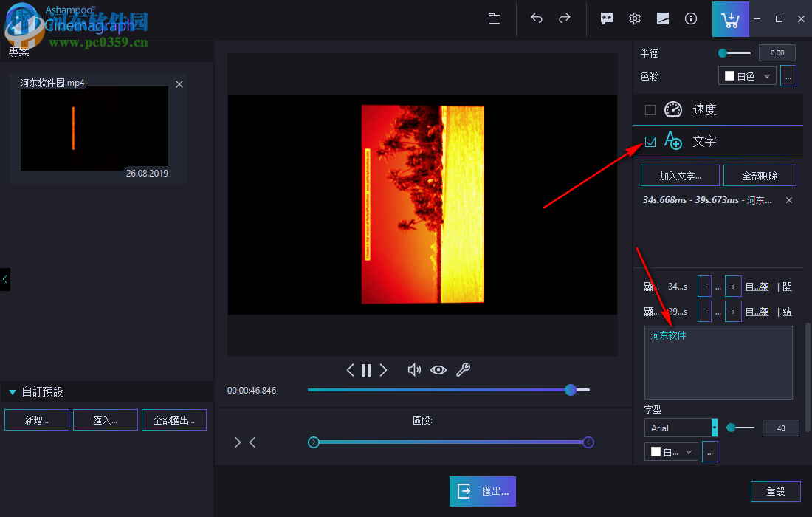
Task: Open the wrench tool below the preview
Action: click(463, 369)
